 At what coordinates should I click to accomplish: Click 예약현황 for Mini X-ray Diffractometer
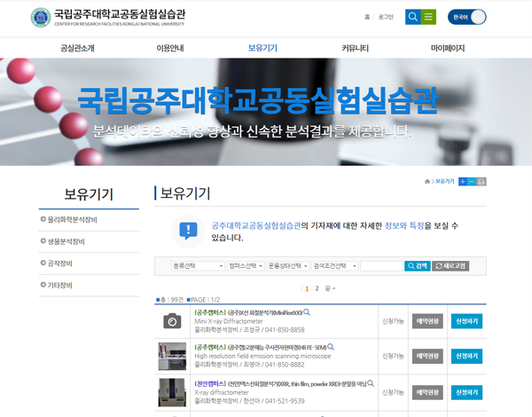[427, 321]
